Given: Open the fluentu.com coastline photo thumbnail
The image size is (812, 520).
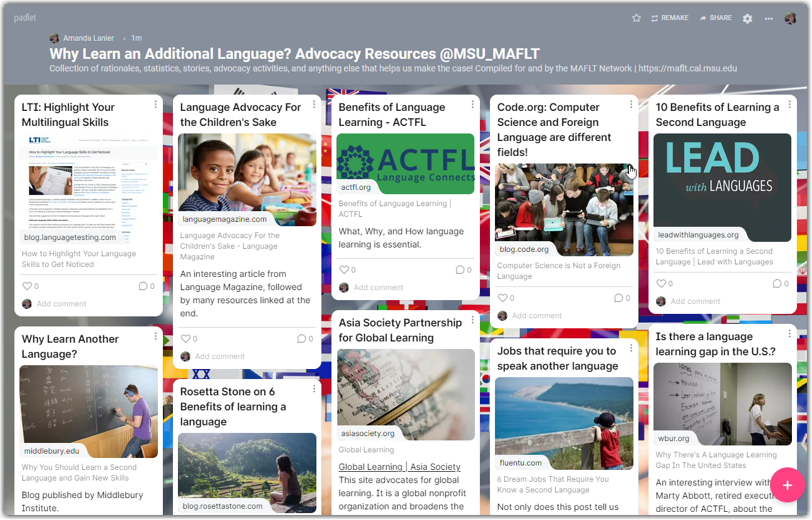Looking at the screenshot, I should pos(564,424).
